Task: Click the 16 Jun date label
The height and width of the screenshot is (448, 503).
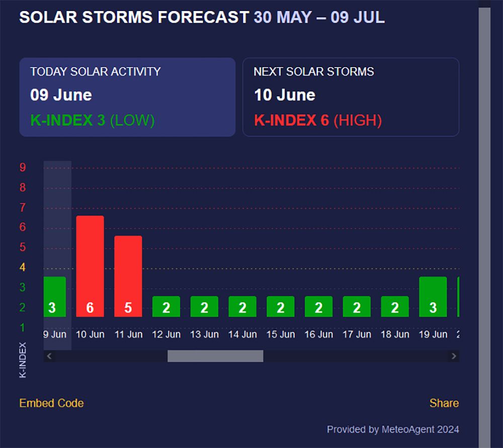Action: coord(318,334)
